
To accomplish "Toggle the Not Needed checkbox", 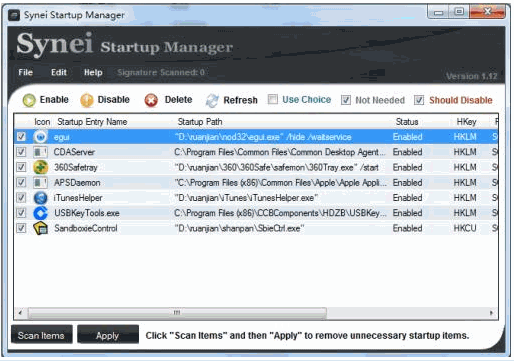I will (346, 100).
